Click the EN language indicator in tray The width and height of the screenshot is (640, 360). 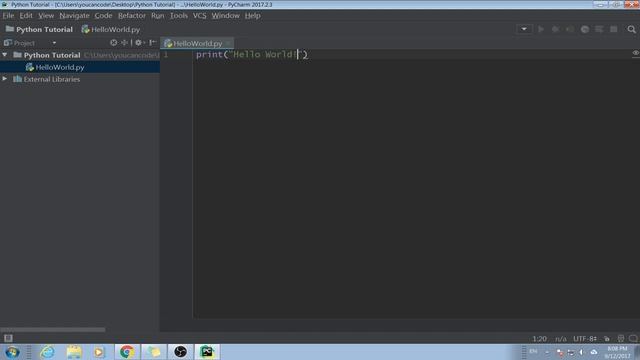[x=533, y=352]
